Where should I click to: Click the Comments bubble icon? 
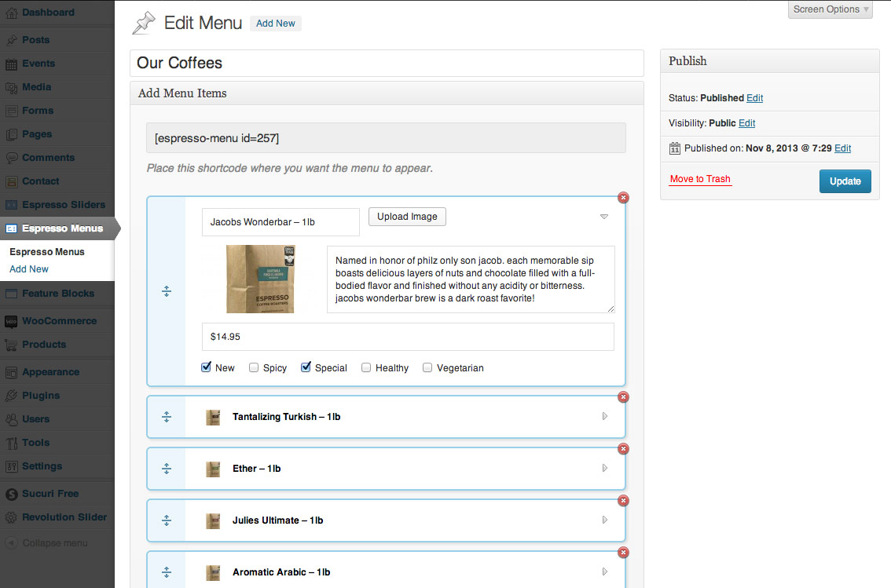[x=11, y=159]
